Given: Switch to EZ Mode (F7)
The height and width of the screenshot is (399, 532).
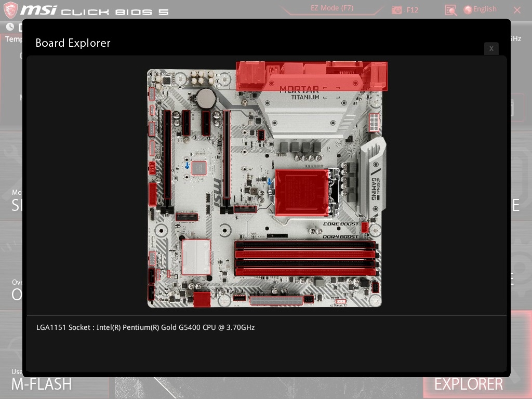Looking at the screenshot, I should [332, 8].
